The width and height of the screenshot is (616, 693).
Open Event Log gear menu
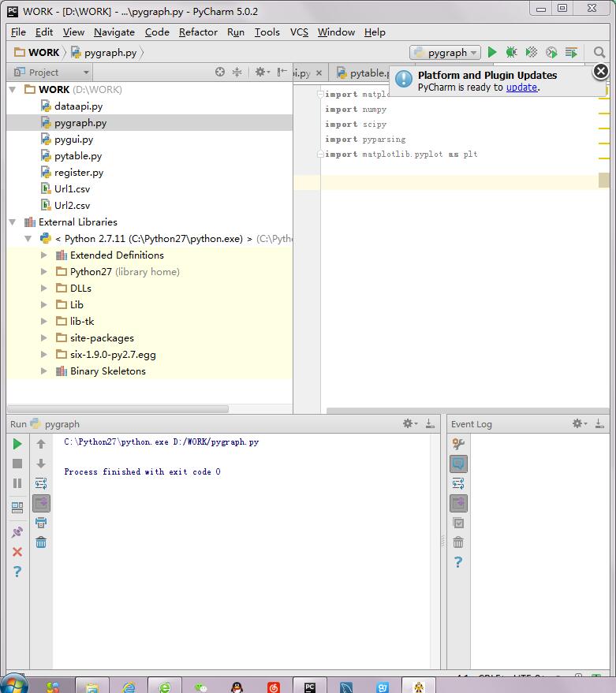(579, 424)
